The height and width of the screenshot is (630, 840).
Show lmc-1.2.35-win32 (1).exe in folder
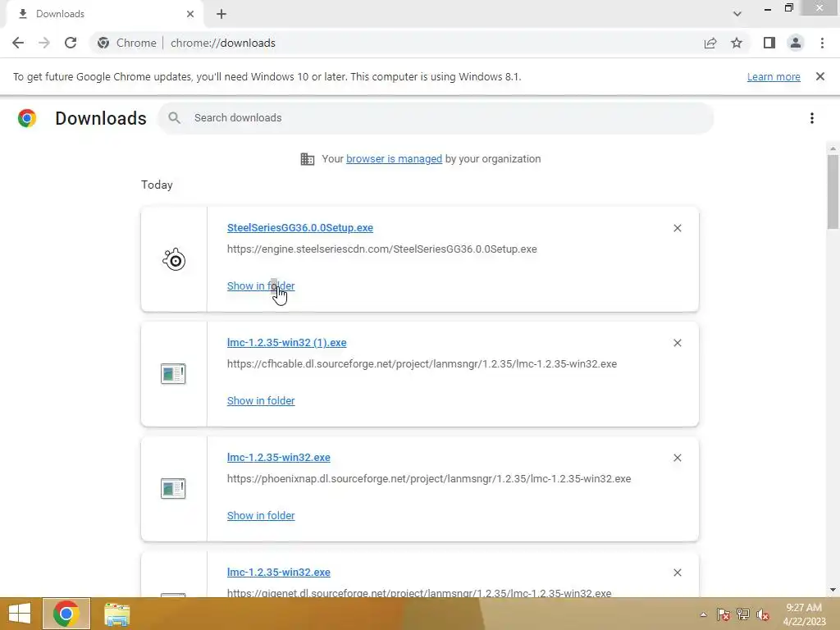pos(260,400)
